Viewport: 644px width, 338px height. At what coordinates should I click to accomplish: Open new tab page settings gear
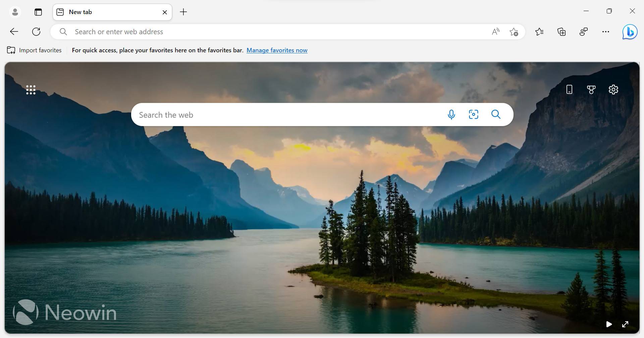click(x=613, y=89)
